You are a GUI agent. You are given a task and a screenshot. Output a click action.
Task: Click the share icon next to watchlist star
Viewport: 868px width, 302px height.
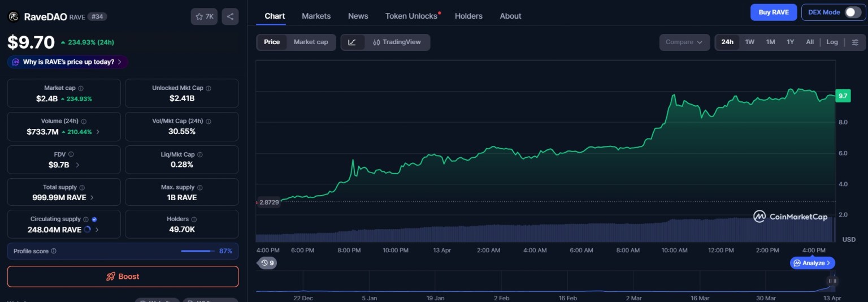(x=230, y=16)
